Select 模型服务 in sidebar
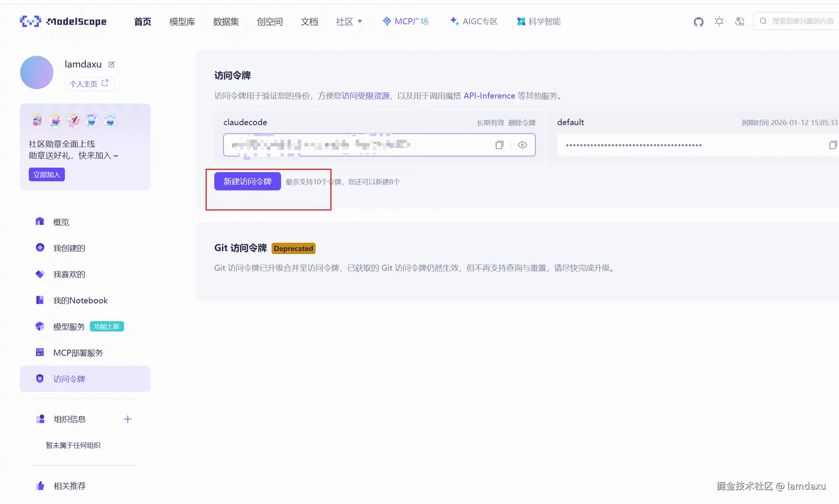839x504 pixels. (x=69, y=327)
